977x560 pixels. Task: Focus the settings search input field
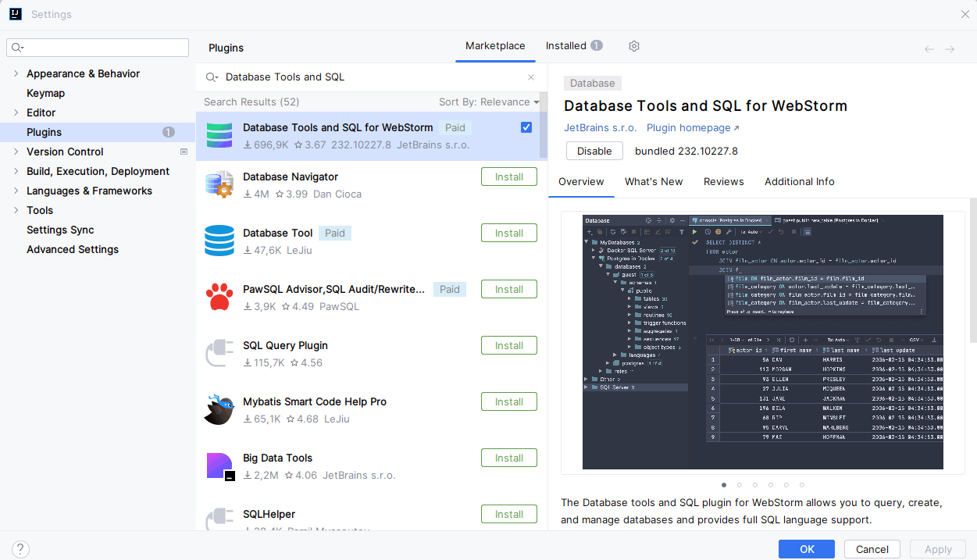point(98,48)
